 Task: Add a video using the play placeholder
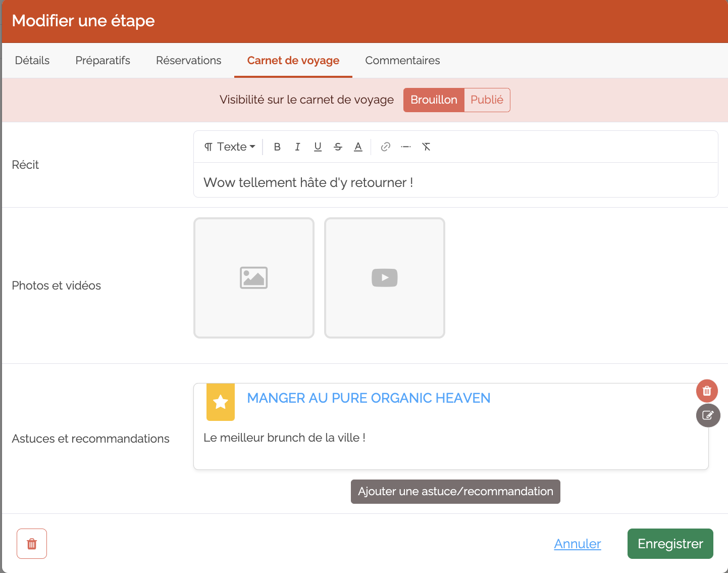[385, 278]
